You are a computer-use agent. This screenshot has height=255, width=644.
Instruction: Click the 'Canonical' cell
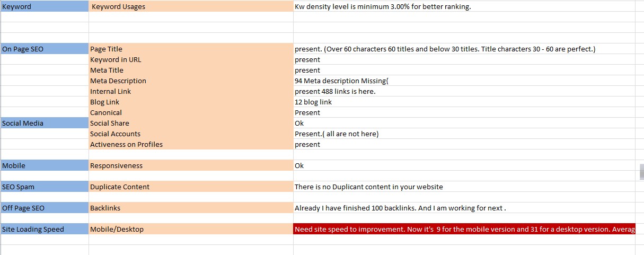point(191,112)
